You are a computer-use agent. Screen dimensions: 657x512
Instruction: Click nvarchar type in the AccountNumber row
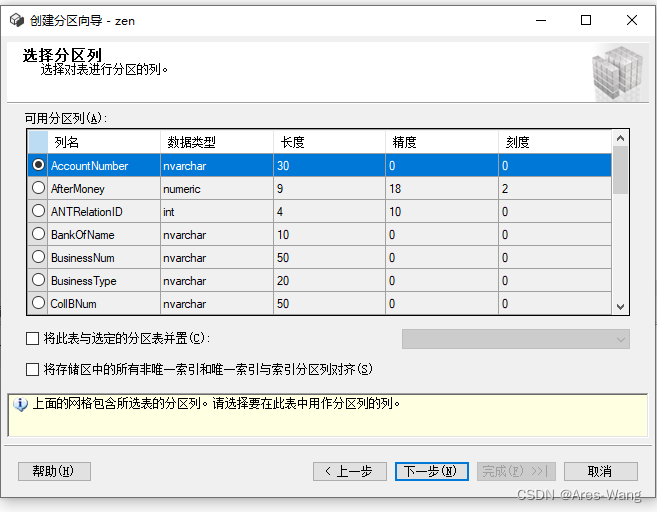click(217, 165)
